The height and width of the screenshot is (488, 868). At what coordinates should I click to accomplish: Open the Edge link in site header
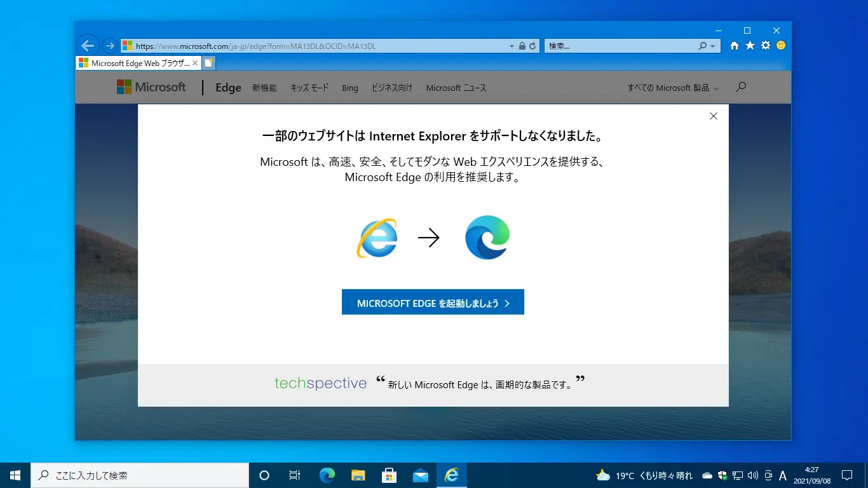coord(228,88)
